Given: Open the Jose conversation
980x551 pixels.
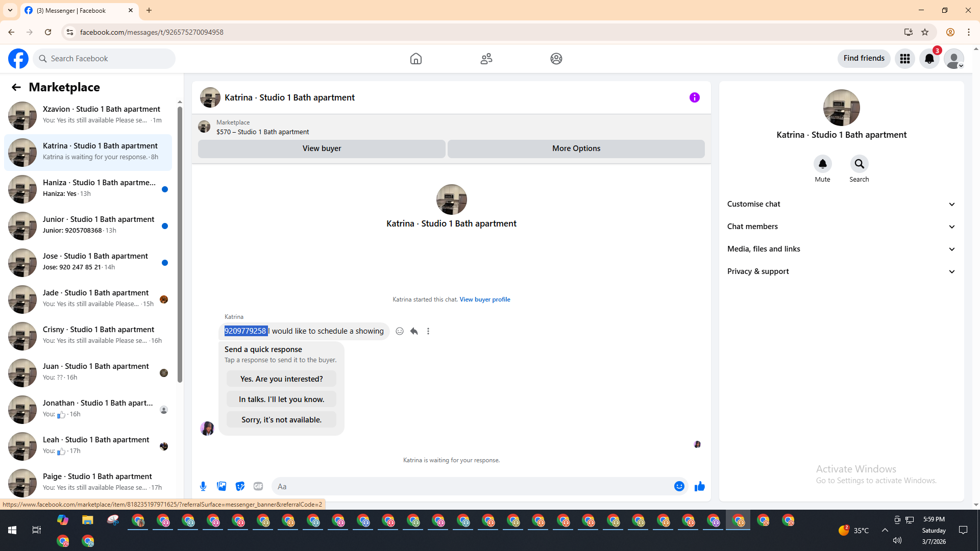Looking at the screenshot, I should (x=88, y=263).
